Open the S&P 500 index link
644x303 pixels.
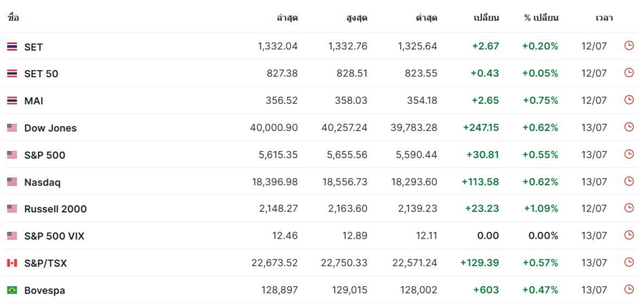point(45,155)
